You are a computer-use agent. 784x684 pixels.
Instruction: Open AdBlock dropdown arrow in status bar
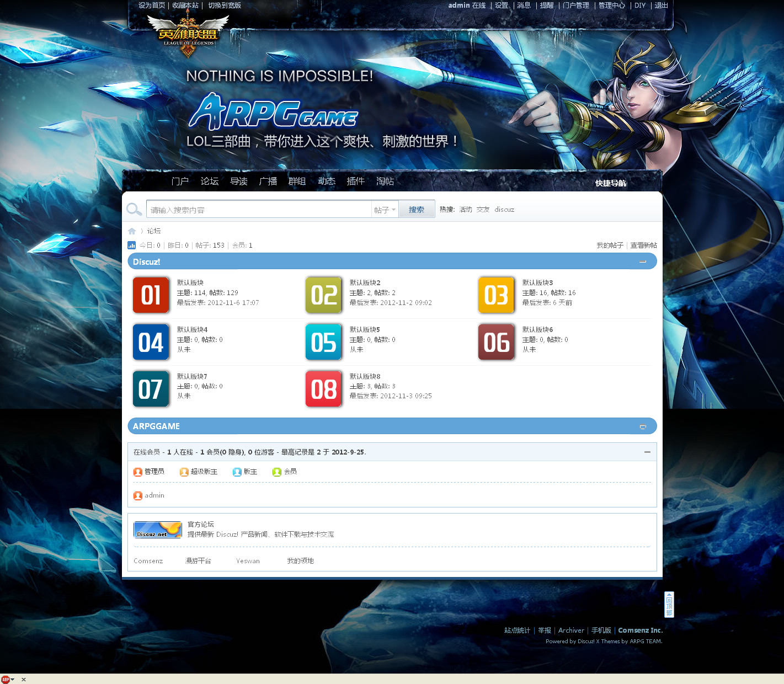point(13,680)
